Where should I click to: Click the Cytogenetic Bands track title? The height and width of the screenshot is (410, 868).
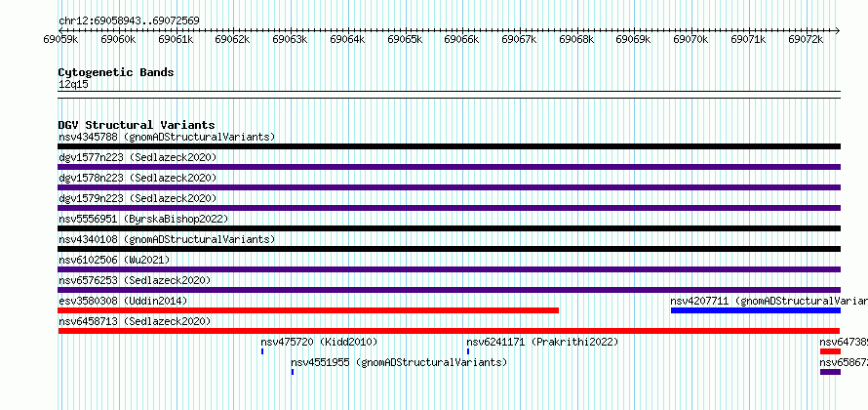[116, 72]
